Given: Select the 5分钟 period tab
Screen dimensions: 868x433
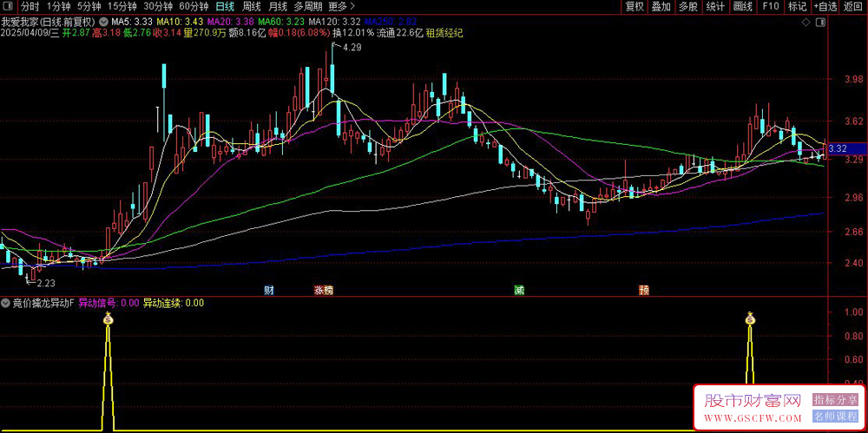Looking at the screenshot, I should click(x=88, y=7).
